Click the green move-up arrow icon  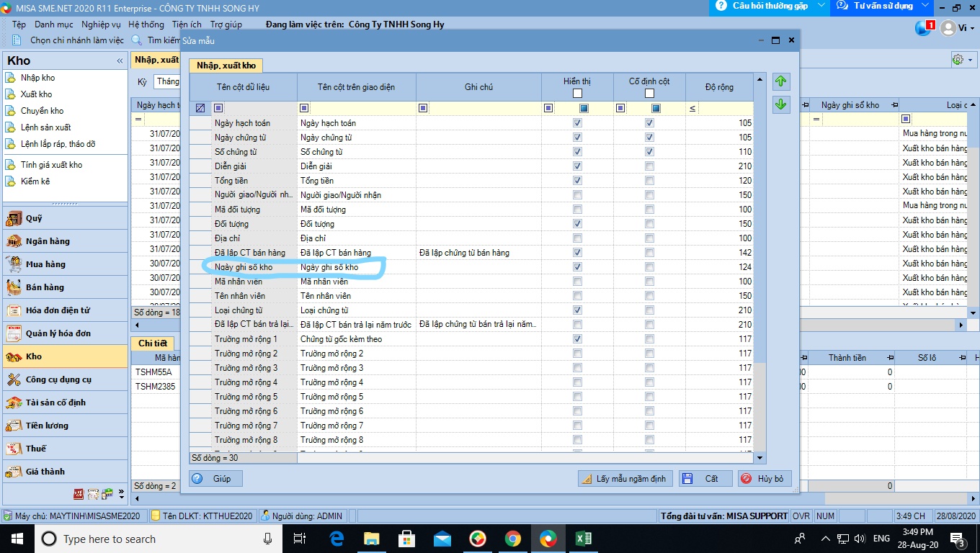[x=780, y=81]
